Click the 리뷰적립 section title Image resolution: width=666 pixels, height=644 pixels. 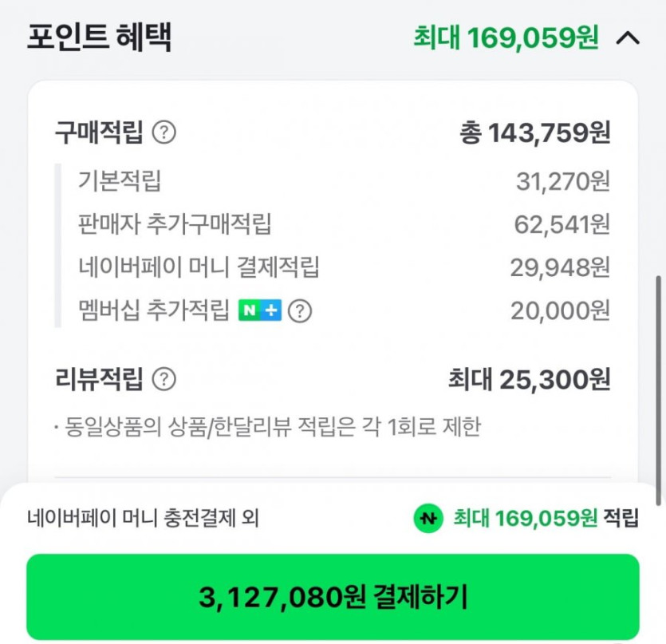[99, 379]
